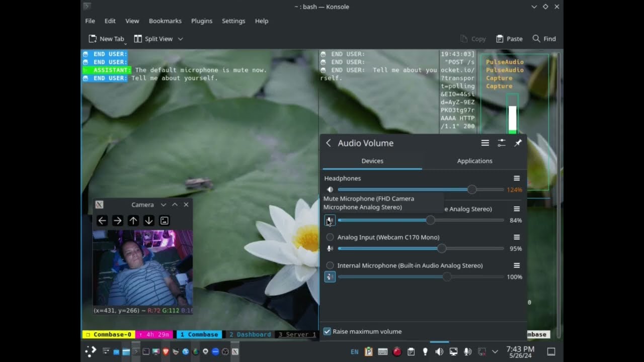Adjust the Headphones volume slider

421,190
